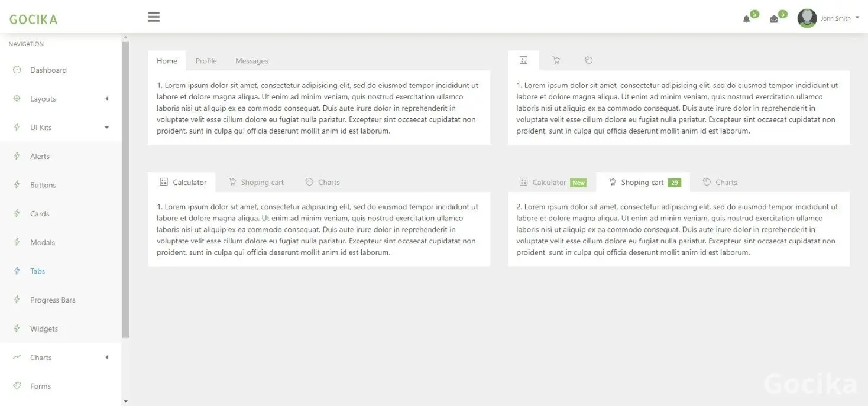Image resolution: width=868 pixels, height=406 pixels.
Task: Select the shopping cart icon-only tab
Action: (x=556, y=60)
